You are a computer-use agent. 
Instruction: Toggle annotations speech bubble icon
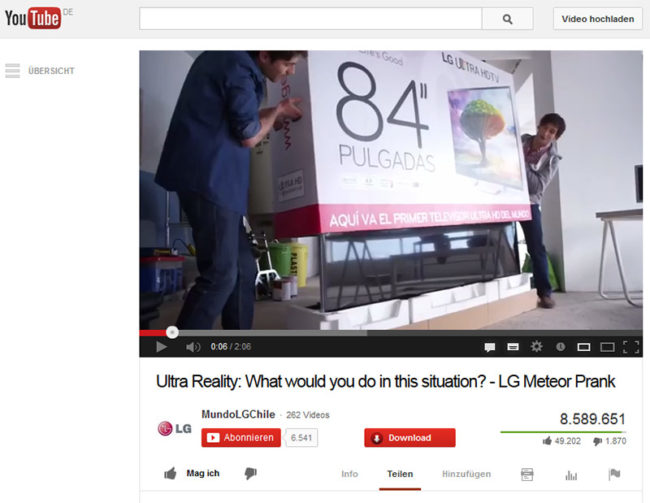490,347
